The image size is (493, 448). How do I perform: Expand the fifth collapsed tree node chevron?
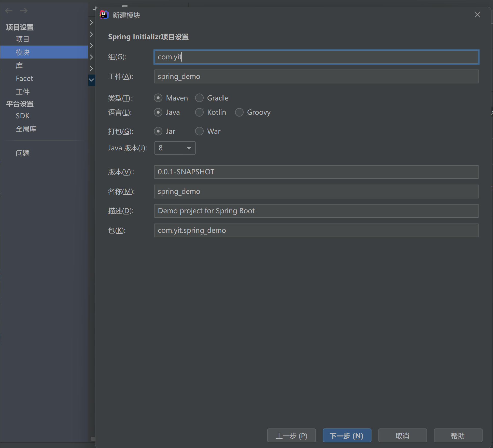pyautogui.click(x=91, y=68)
